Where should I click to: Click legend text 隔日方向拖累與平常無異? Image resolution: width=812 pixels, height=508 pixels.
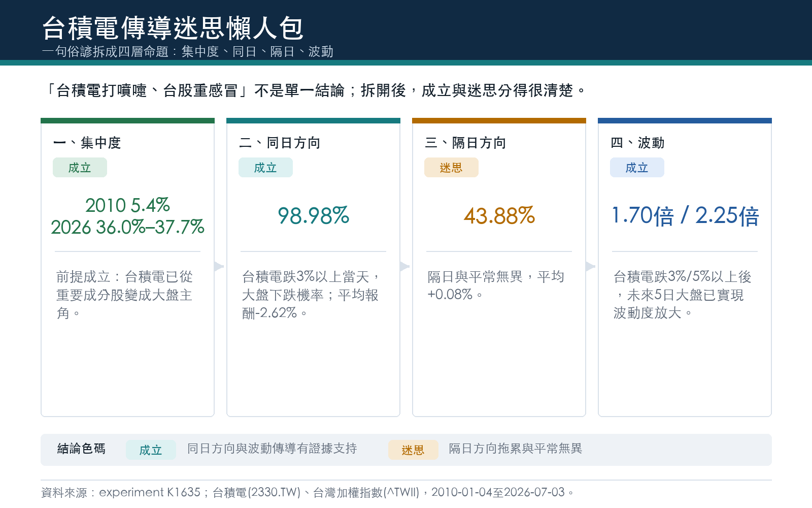(x=516, y=449)
